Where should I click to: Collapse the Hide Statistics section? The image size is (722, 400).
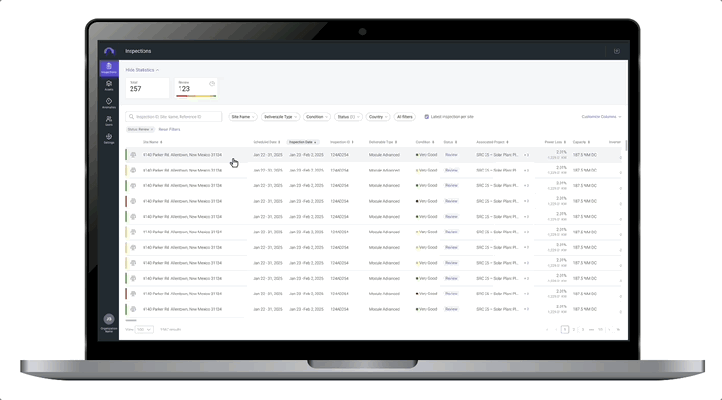coord(142,70)
